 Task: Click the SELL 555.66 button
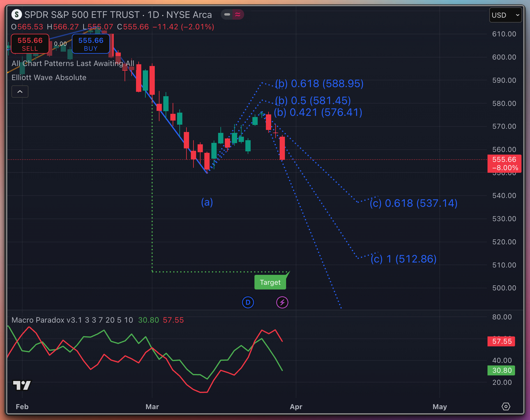pos(30,44)
